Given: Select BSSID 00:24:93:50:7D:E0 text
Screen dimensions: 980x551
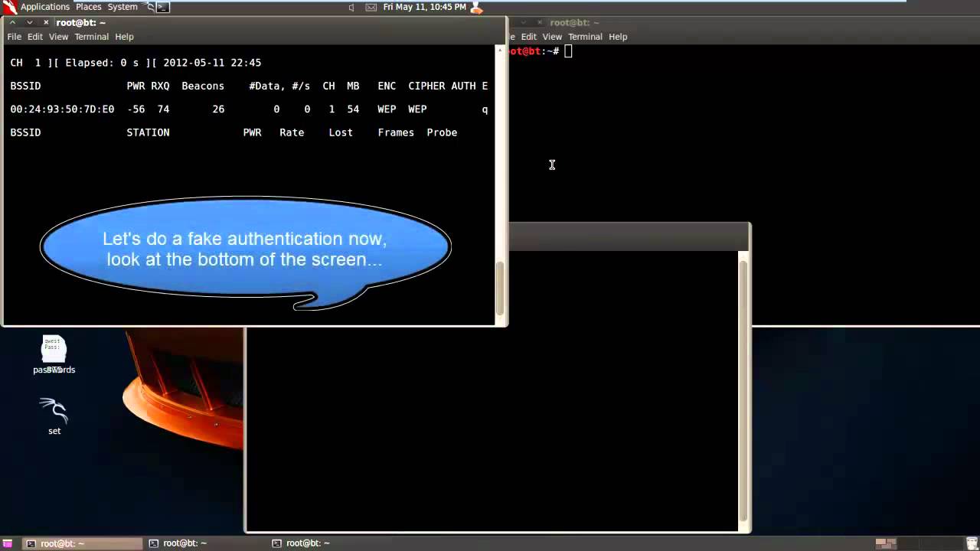Looking at the screenshot, I should click(x=62, y=109).
